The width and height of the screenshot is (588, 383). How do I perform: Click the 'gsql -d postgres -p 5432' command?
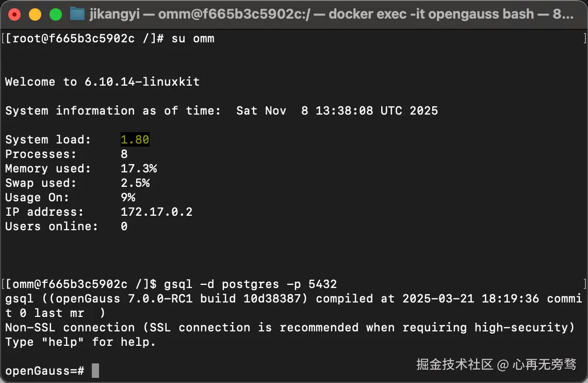[x=250, y=284]
